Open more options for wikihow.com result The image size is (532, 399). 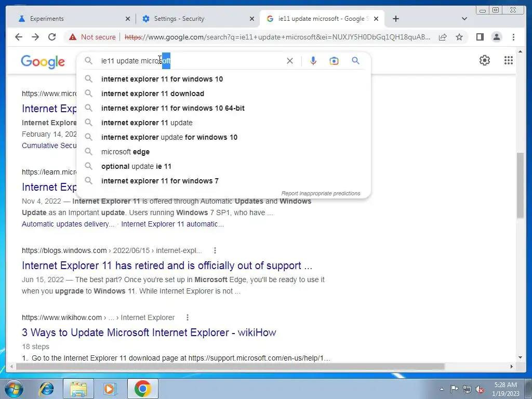click(x=187, y=317)
